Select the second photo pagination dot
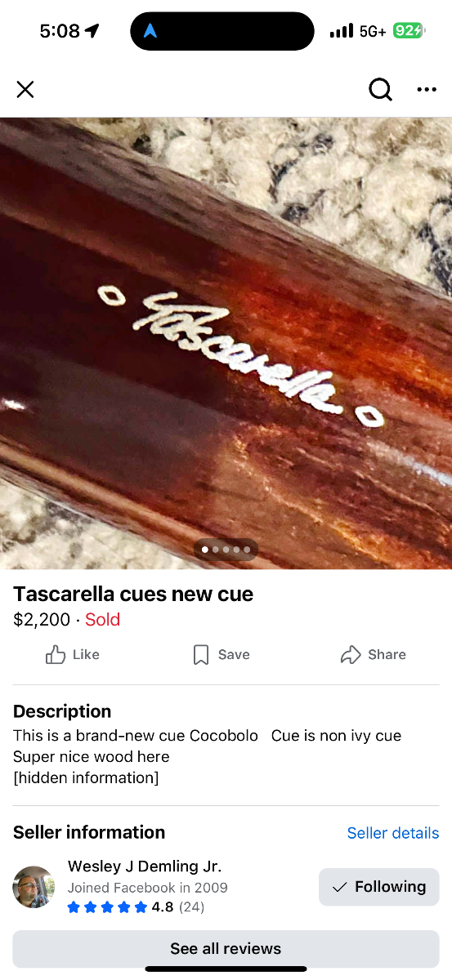The height and width of the screenshot is (980, 452). [216, 550]
